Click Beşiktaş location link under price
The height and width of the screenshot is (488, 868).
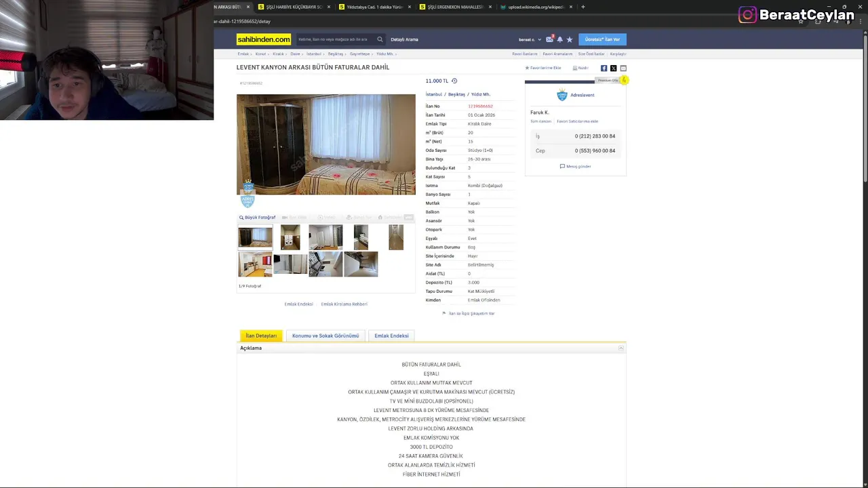coord(456,94)
